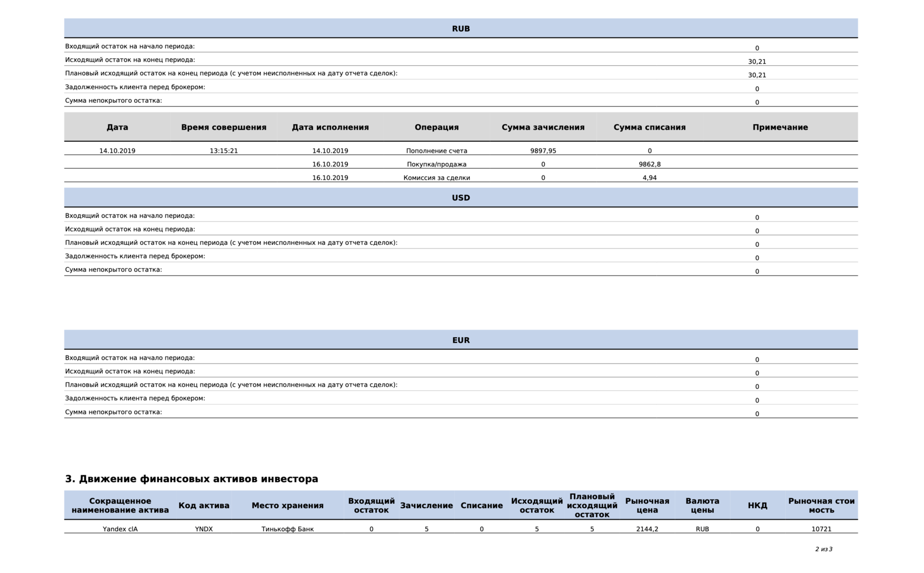Click the deposit amount 9897,95

pos(543,151)
